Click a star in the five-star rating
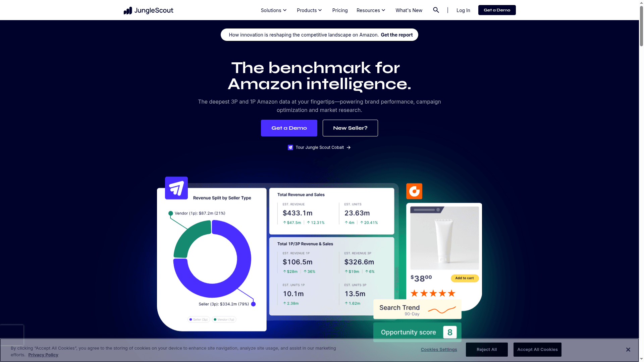This screenshot has height=362, width=644. (432, 293)
